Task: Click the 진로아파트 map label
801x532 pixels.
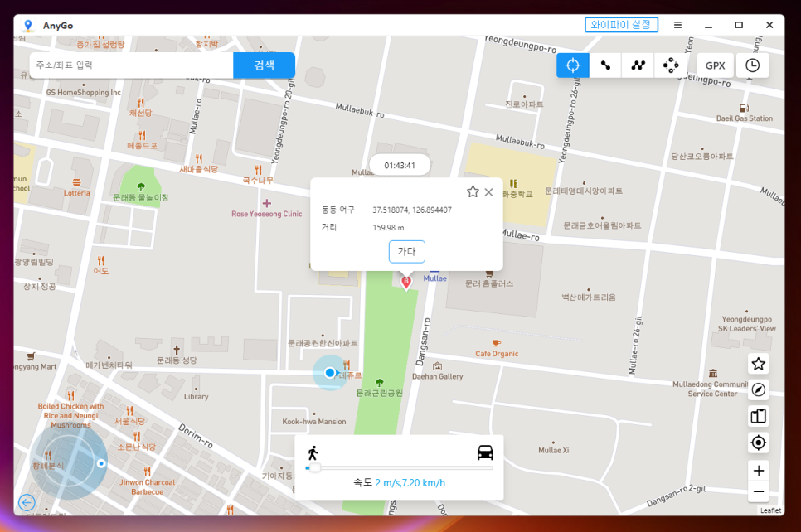Action: tap(524, 104)
